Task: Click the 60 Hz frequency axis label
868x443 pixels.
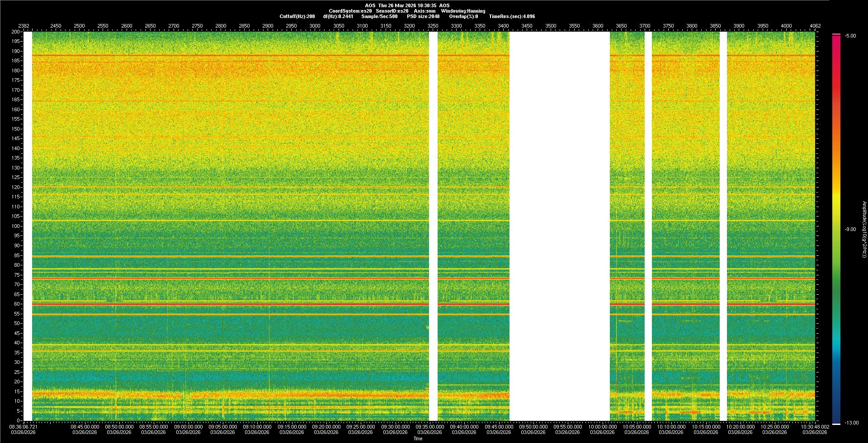Action: tap(17, 304)
